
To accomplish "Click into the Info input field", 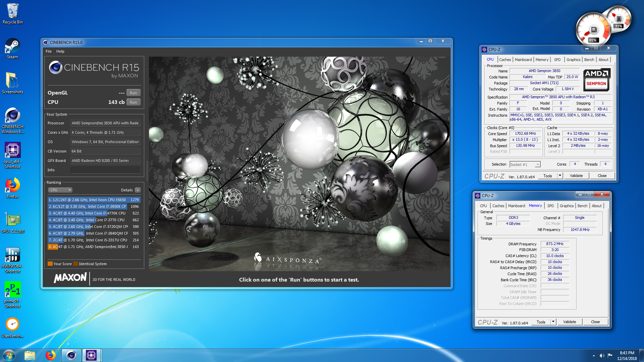I will coord(105,170).
